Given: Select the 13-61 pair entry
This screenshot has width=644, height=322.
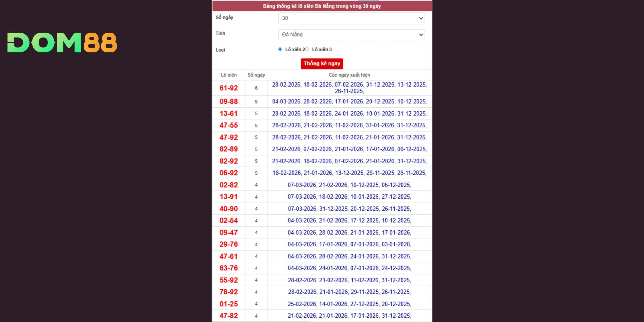Looking at the screenshot, I should [228, 114].
